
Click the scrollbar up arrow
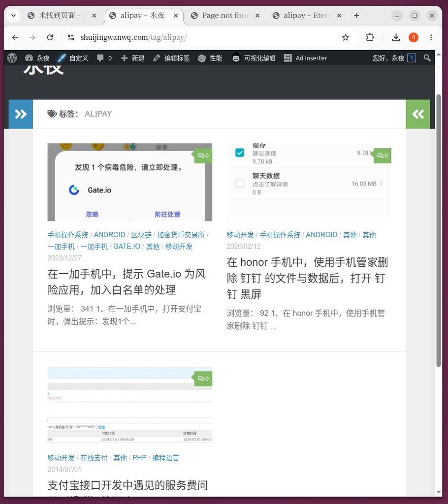pyautogui.click(x=438, y=54)
